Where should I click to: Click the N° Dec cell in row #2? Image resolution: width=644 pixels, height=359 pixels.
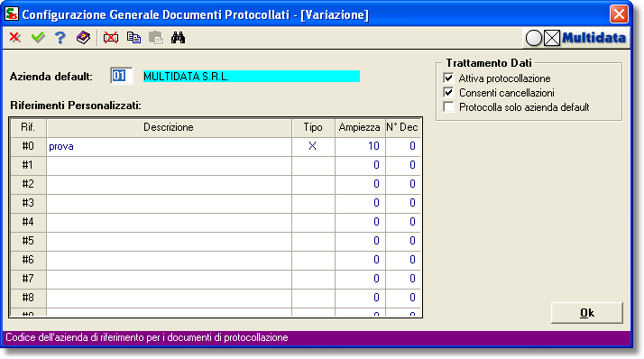tap(403, 184)
